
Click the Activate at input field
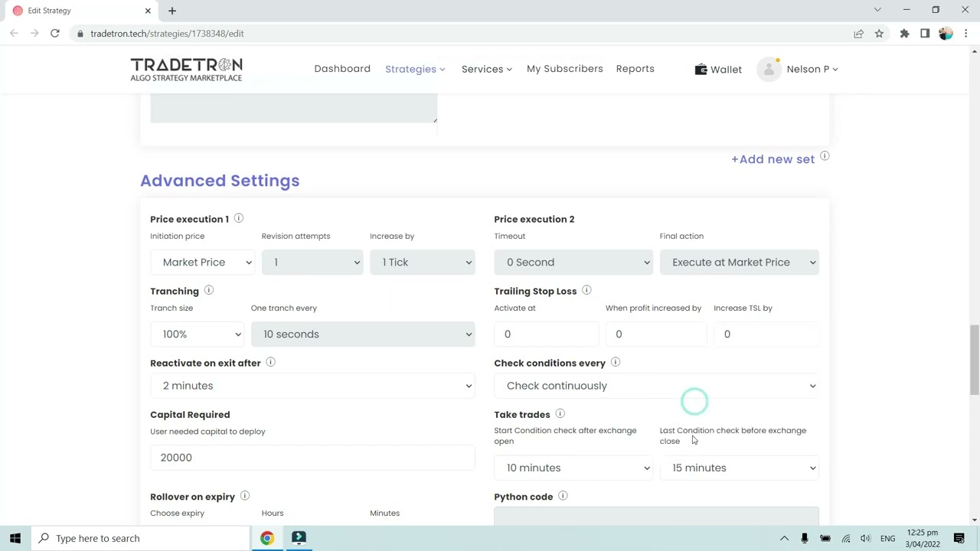(546, 334)
